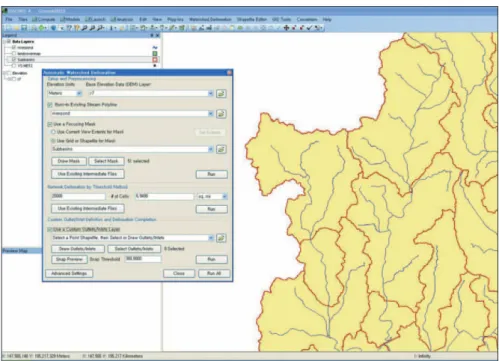
Task: Browse for existing stream polyline file
Action: pos(221,114)
